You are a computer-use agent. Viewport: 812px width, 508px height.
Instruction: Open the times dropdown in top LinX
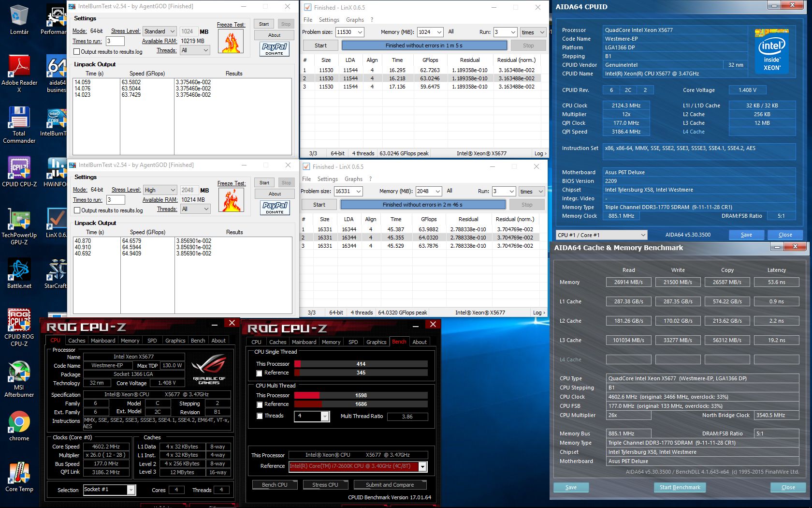click(533, 32)
